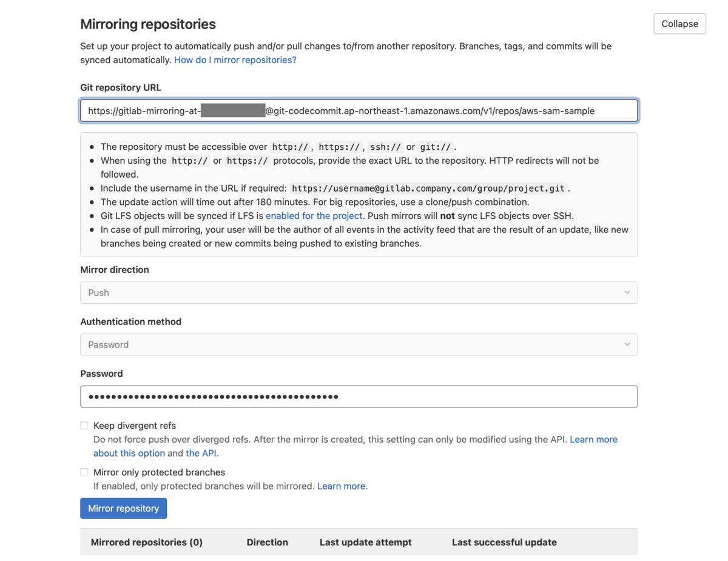
Task: Open the Mirror direction dropdown
Action: pyautogui.click(x=359, y=292)
